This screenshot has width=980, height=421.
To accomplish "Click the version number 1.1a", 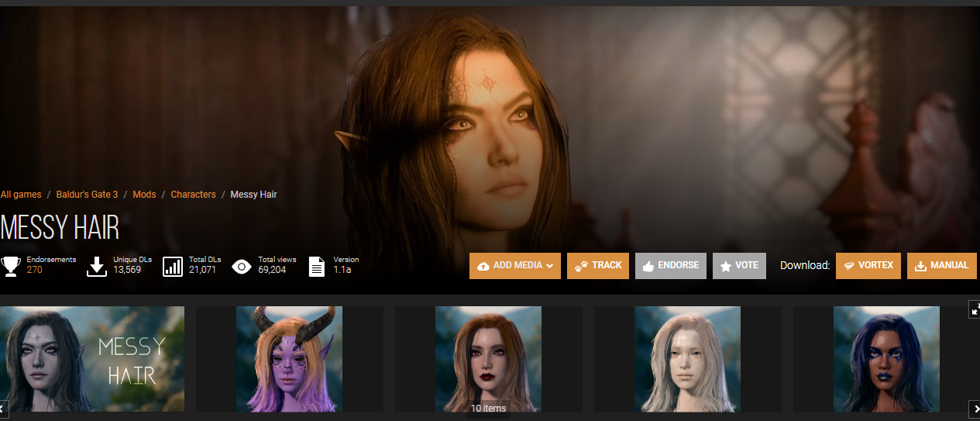I will [x=342, y=270].
